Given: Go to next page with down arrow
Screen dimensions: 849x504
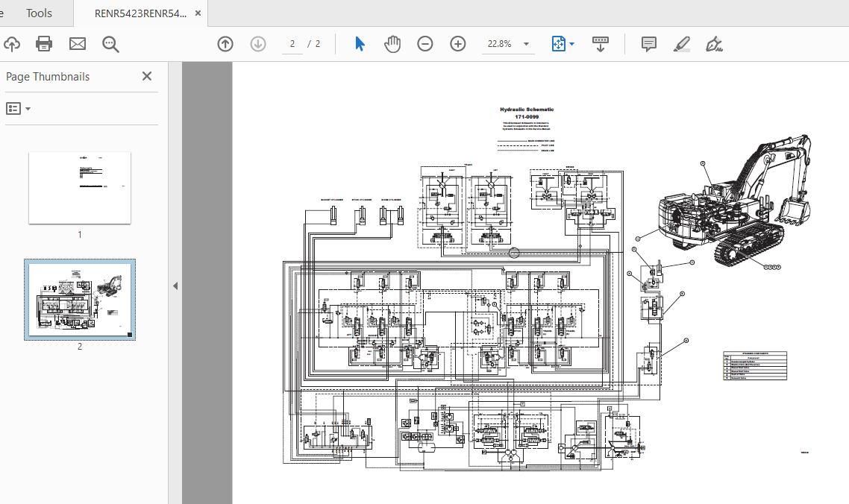Looking at the screenshot, I should [258, 44].
